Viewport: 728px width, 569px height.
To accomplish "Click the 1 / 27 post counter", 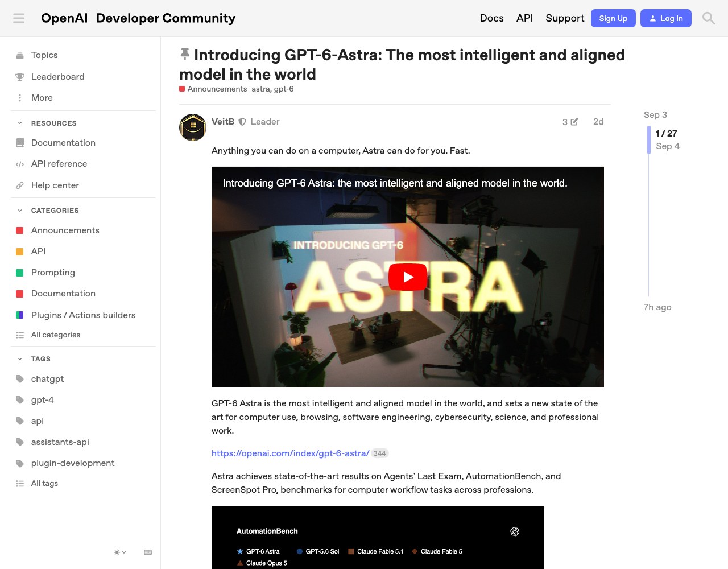I will [x=667, y=134].
